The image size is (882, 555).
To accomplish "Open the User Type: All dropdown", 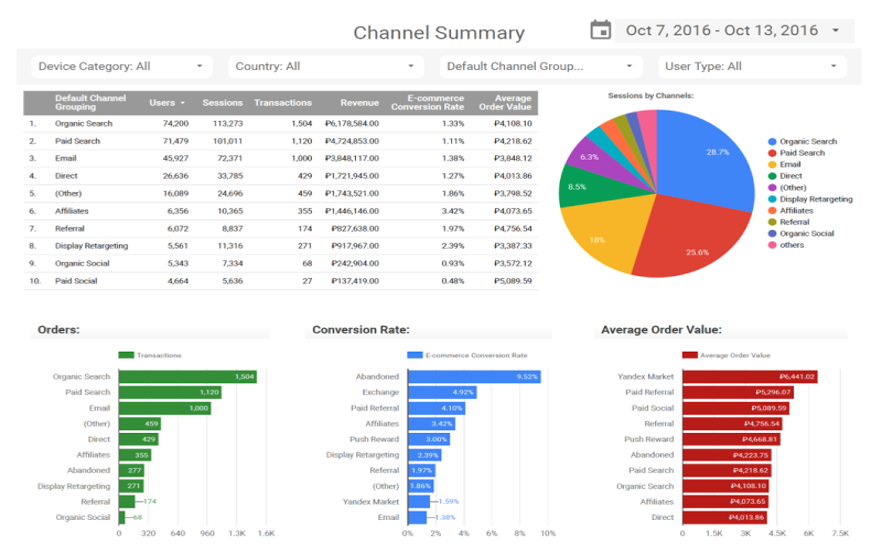I will point(752,66).
